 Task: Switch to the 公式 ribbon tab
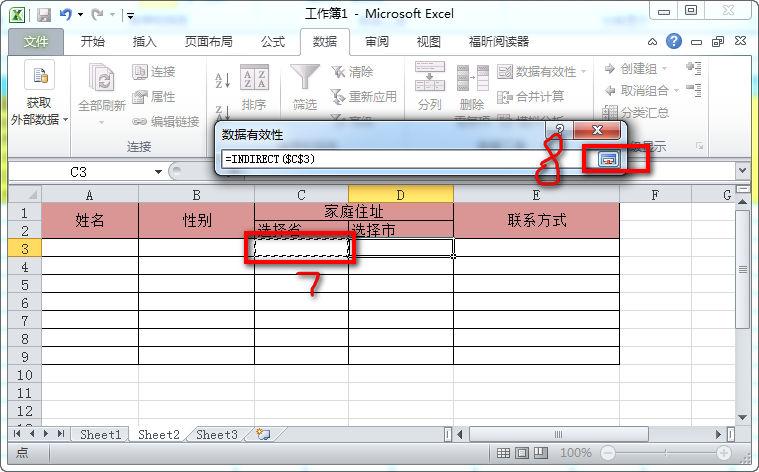click(272, 42)
